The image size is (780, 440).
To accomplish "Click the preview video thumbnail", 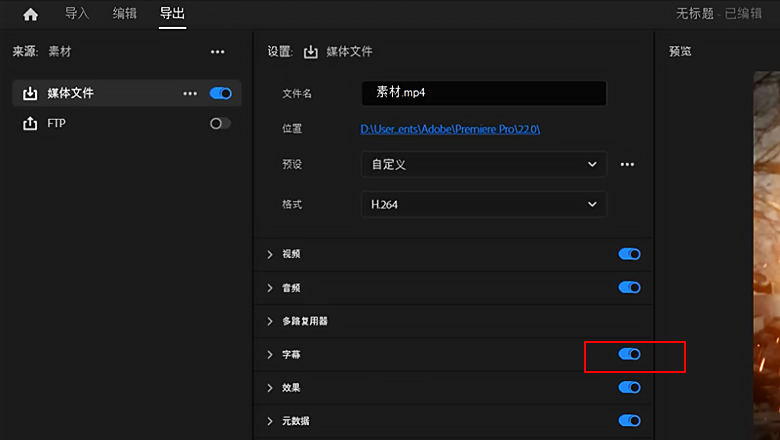I will 767,256.
